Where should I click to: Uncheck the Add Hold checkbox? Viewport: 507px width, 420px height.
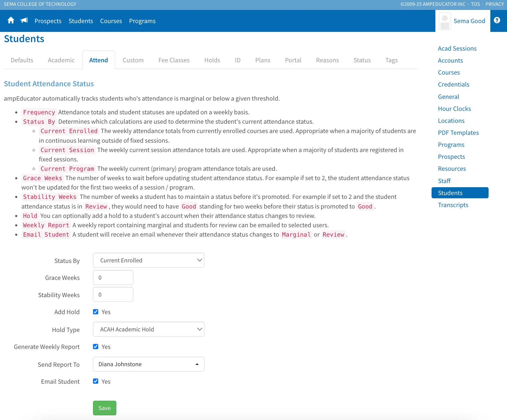coord(96,312)
